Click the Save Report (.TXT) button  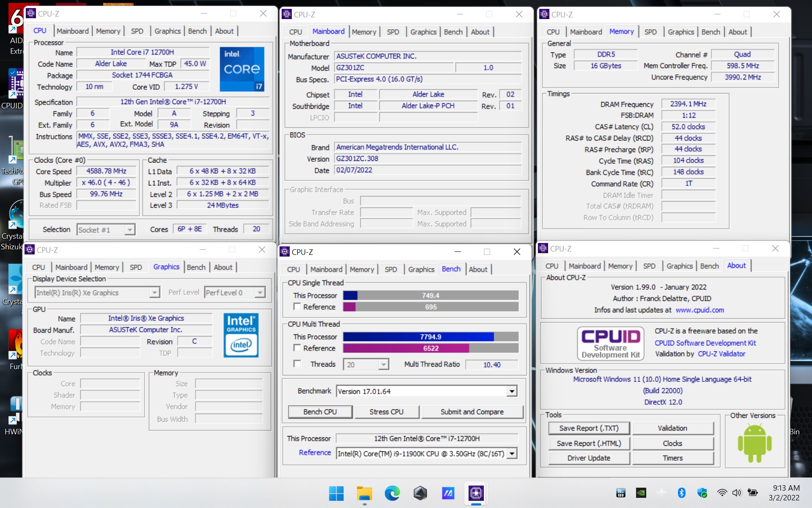coord(589,428)
